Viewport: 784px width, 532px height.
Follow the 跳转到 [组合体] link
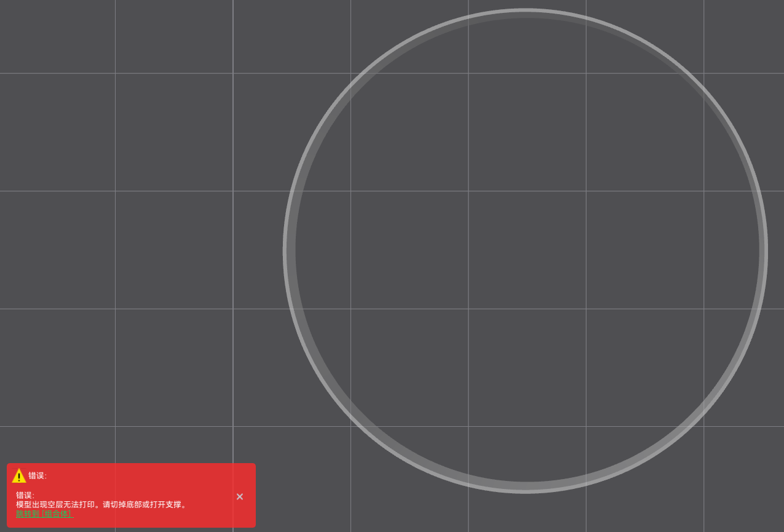[44, 514]
